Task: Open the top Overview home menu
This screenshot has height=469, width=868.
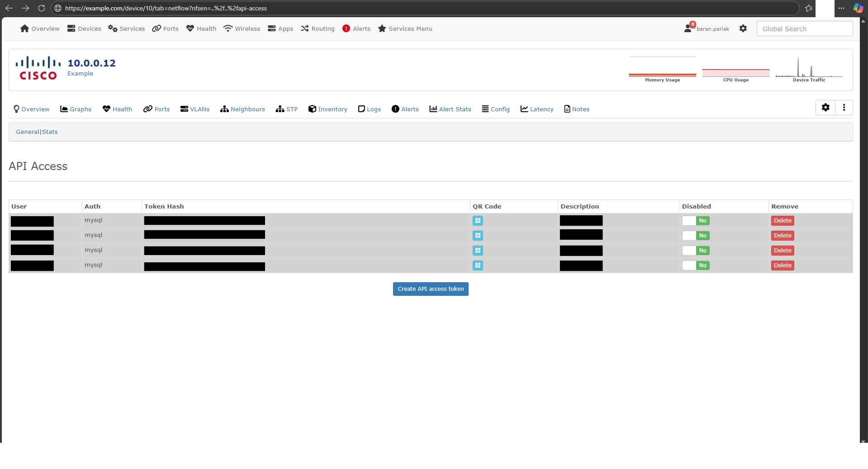Action: (x=40, y=28)
